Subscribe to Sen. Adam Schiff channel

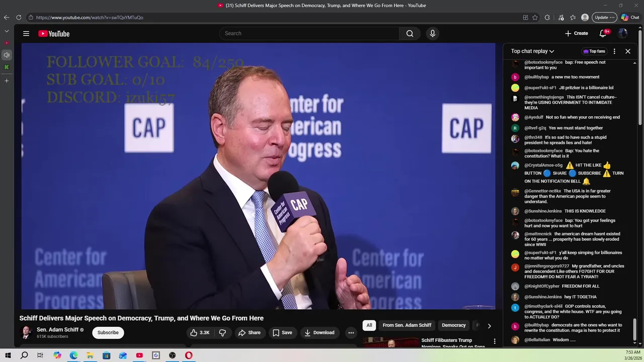pyautogui.click(x=108, y=333)
